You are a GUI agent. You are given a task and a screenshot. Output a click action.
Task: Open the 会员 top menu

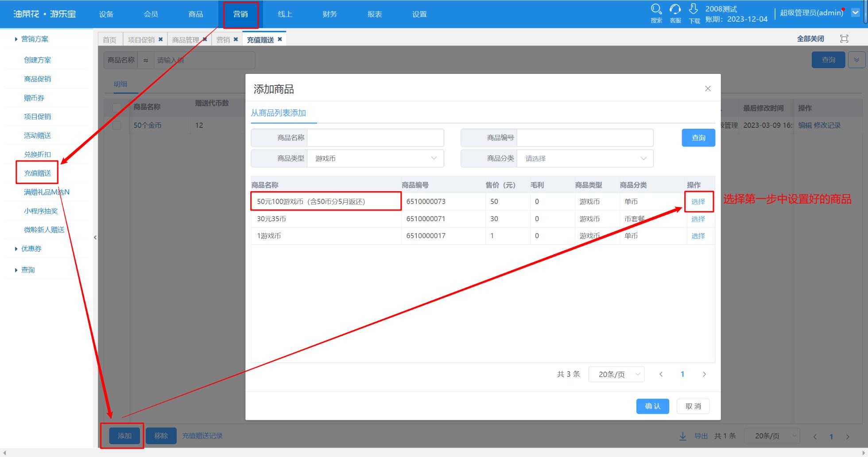pos(151,14)
